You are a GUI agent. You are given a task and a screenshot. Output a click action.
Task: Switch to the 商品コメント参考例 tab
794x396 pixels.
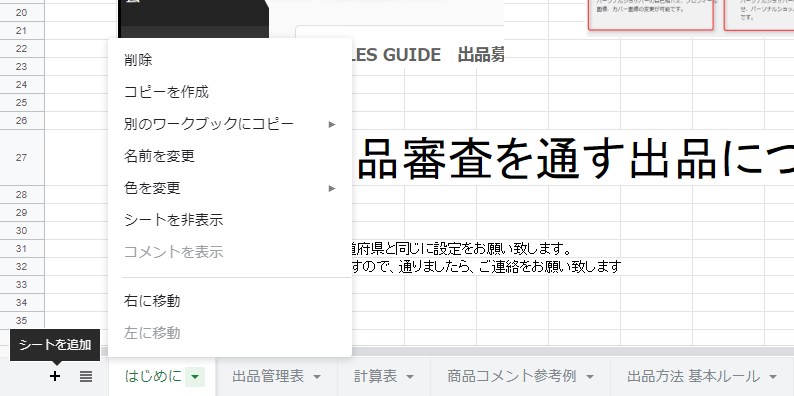click(511, 376)
